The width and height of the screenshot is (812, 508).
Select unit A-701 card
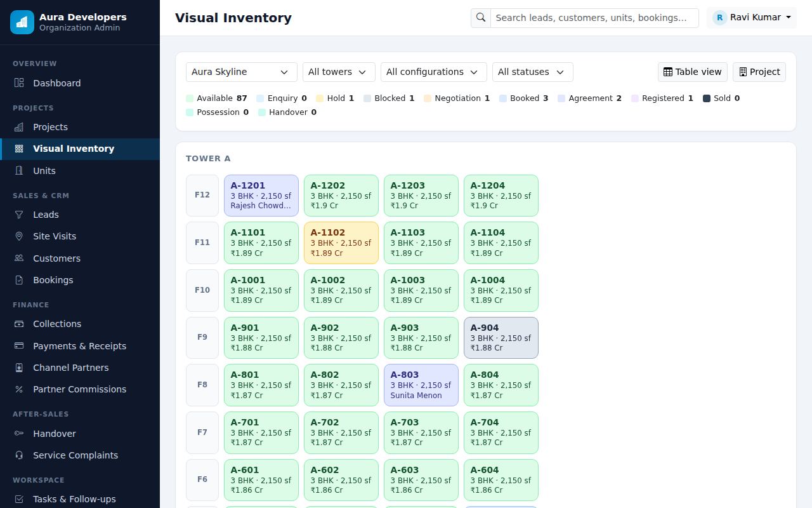261,432
